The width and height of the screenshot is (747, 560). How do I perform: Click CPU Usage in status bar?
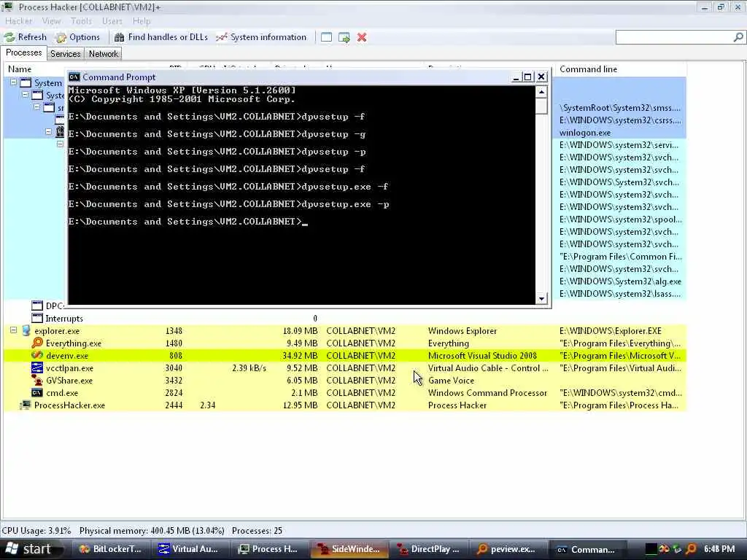point(36,531)
